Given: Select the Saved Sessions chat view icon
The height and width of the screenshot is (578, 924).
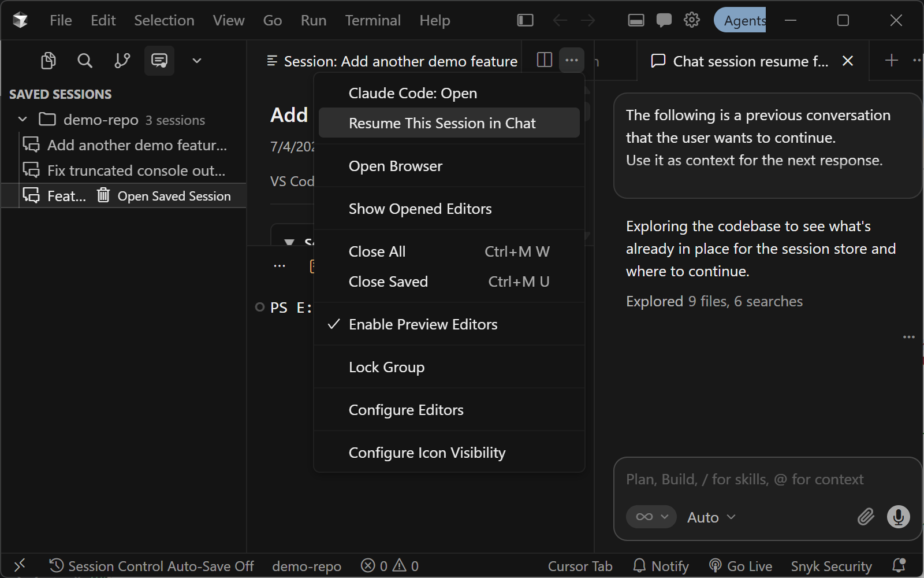Looking at the screenshot, I should (x=159, y=61).
